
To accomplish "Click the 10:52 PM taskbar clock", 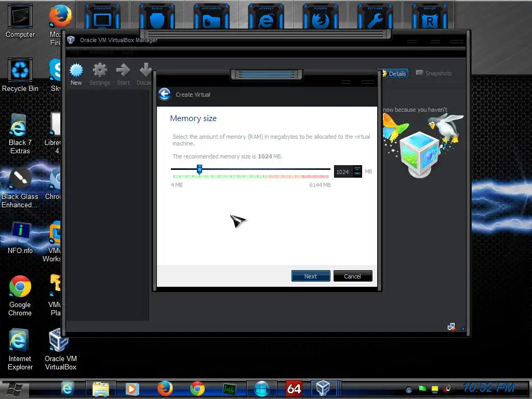I will pyautogui.click(x=488, y=388).
